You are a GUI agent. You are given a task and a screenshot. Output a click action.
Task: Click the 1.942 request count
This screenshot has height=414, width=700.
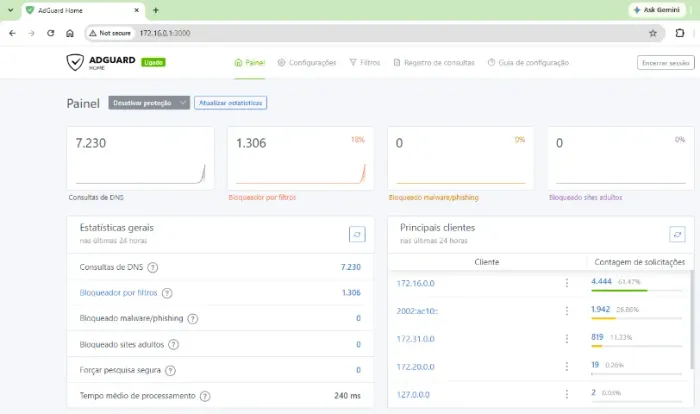600,309
